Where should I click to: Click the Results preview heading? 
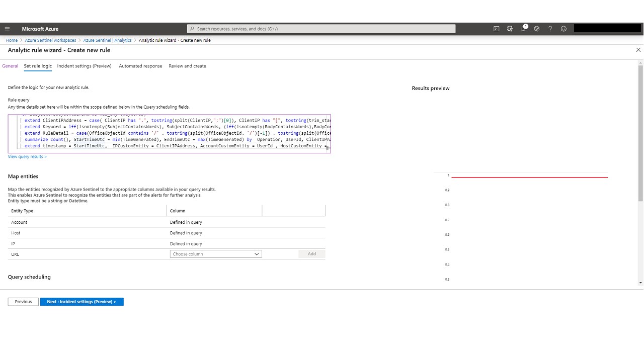pos(431,88)
